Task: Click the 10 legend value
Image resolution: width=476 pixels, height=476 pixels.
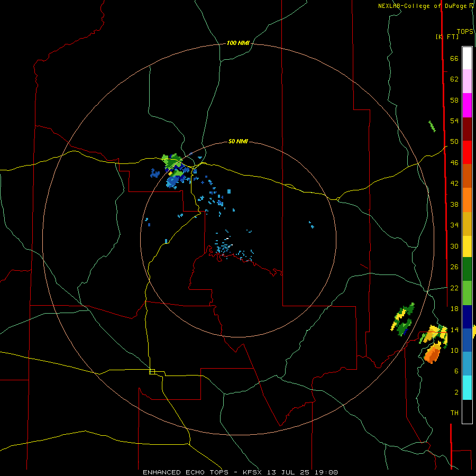Action: pos(454,351)
